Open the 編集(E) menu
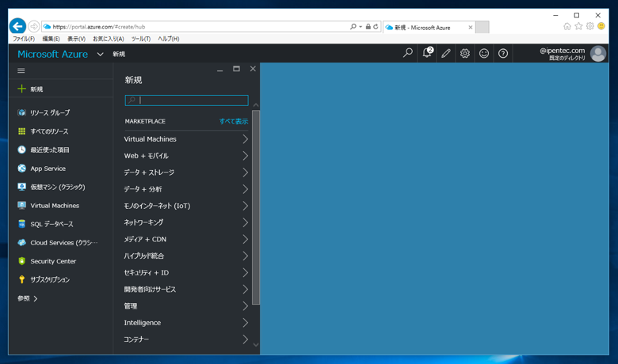 (51, 39)
